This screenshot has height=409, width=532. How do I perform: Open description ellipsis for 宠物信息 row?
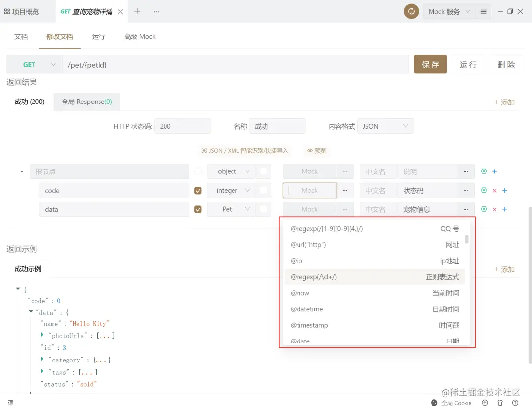click(x=466, y=209)
